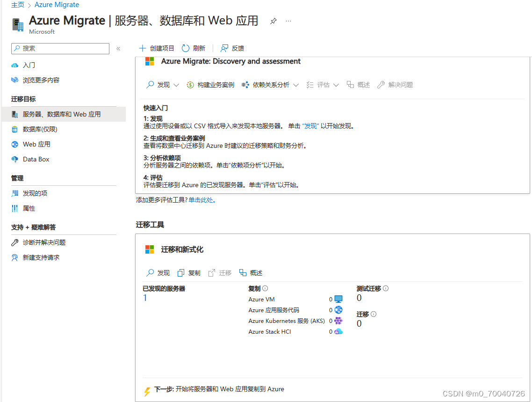Image resolution: width=532 pixels, height=402 pixels.
Task: Click the 新建支持请求 person icon
Action: pos(14,258)
